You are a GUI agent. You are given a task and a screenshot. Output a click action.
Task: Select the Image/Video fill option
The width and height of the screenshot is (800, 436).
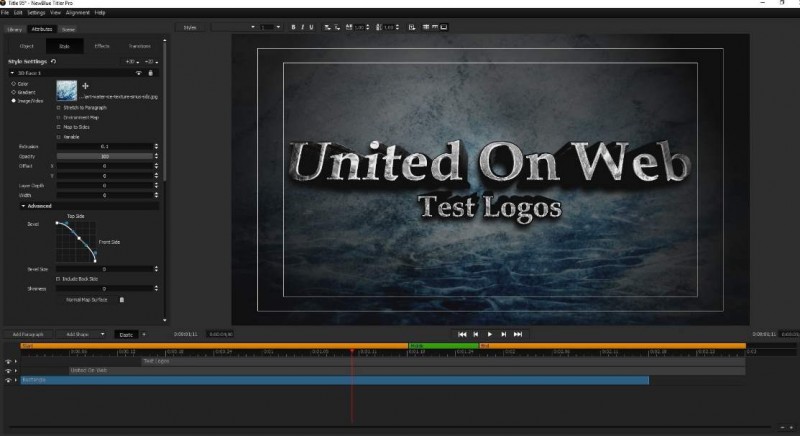click(14, 101)
